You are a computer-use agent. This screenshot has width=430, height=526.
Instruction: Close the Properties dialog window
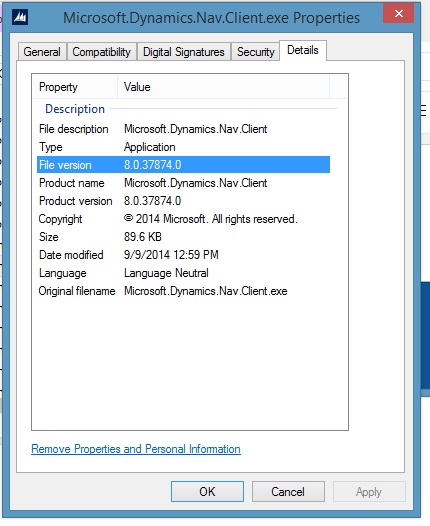pos(398,13)
